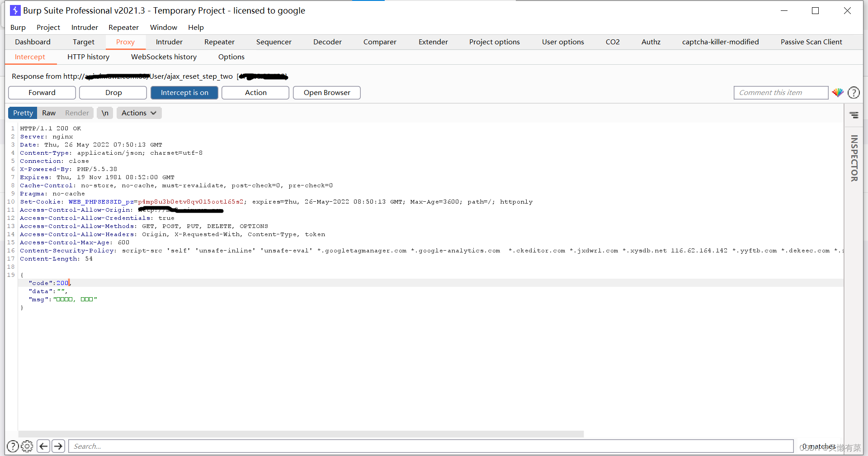Screen dimensions: 868x456
Task: Open the Intruder menu in menu bar
Action: pos(85,28)
